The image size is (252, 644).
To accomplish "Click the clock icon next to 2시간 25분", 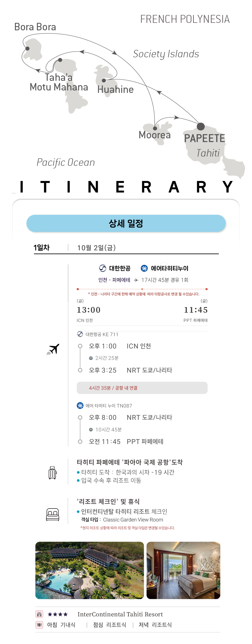I will pyautogui.click(x=91, y=358).
